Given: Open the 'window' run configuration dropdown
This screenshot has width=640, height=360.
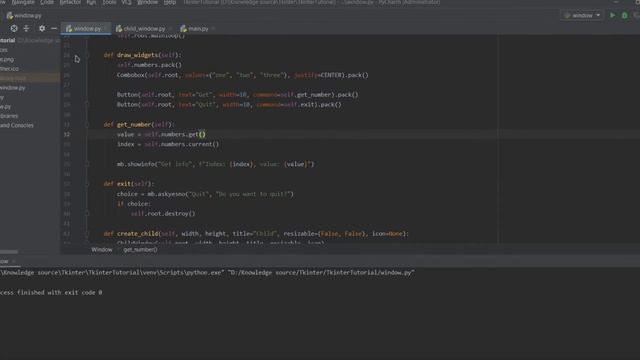Looking at the screenshot, I should click(582, 16).
